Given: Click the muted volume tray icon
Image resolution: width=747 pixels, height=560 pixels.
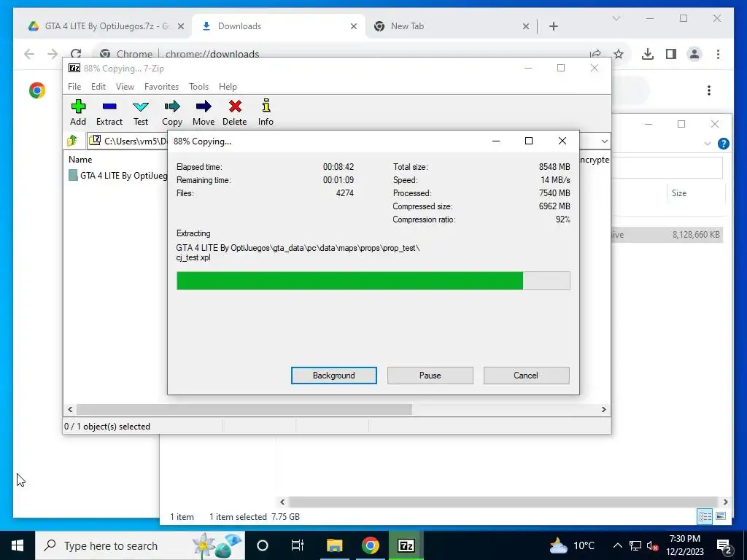Looking at the screenshot, I should pos(653,545).
